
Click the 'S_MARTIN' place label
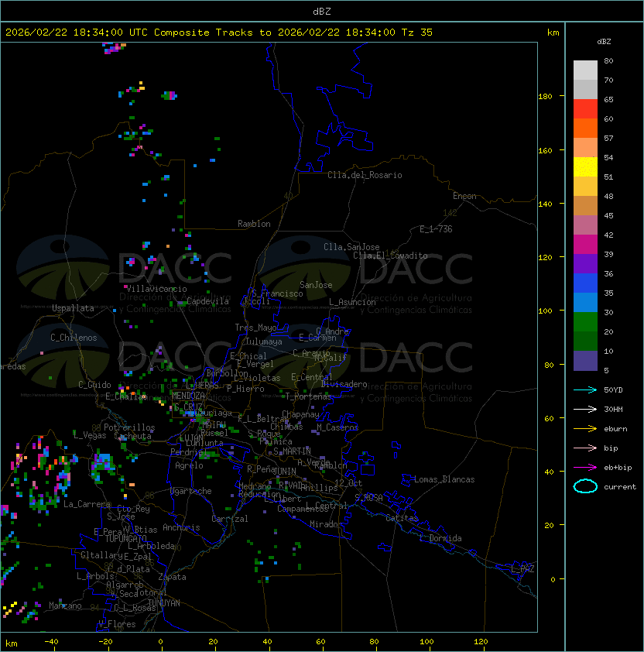pos(292,451)
